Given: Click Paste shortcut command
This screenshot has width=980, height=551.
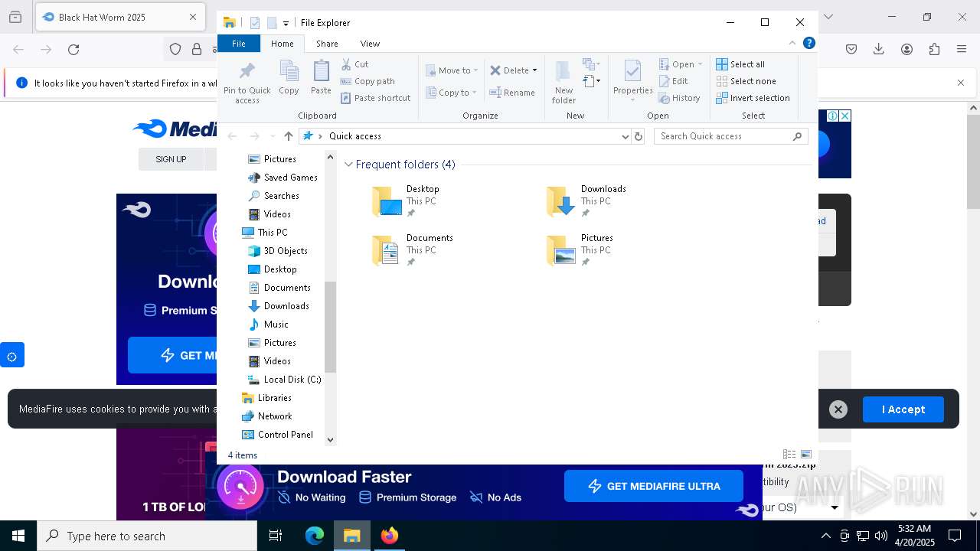Looking at the screenshot, I should tap(375, 98).
